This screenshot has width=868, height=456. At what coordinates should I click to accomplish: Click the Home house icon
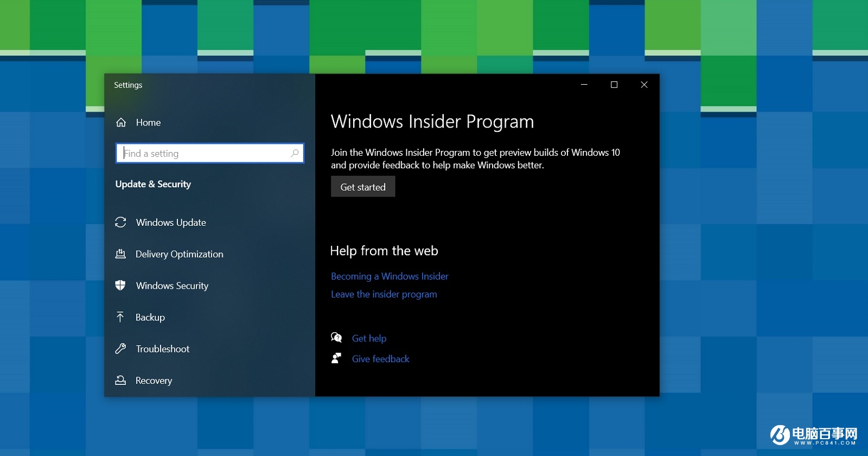121,123
